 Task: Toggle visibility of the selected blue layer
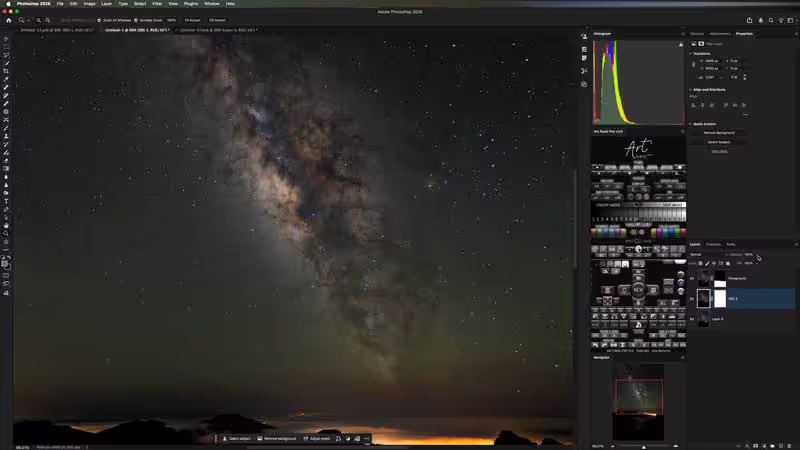pyautogui.click(x=692, y=299)
